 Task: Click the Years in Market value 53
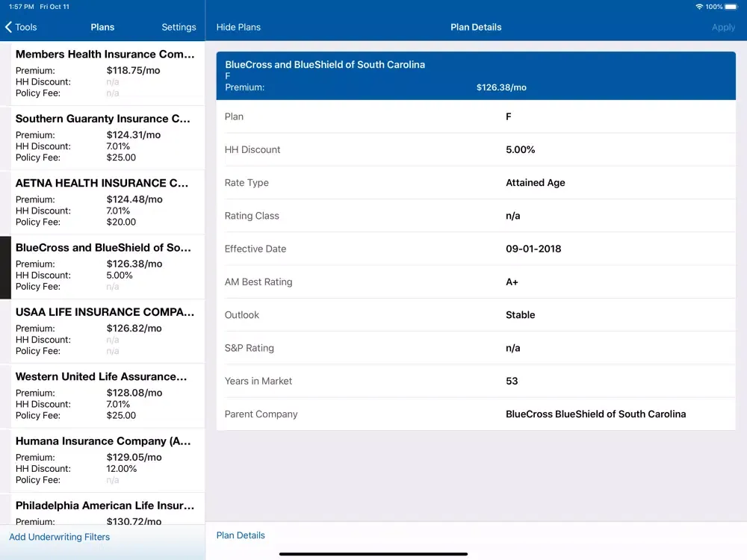512,381
